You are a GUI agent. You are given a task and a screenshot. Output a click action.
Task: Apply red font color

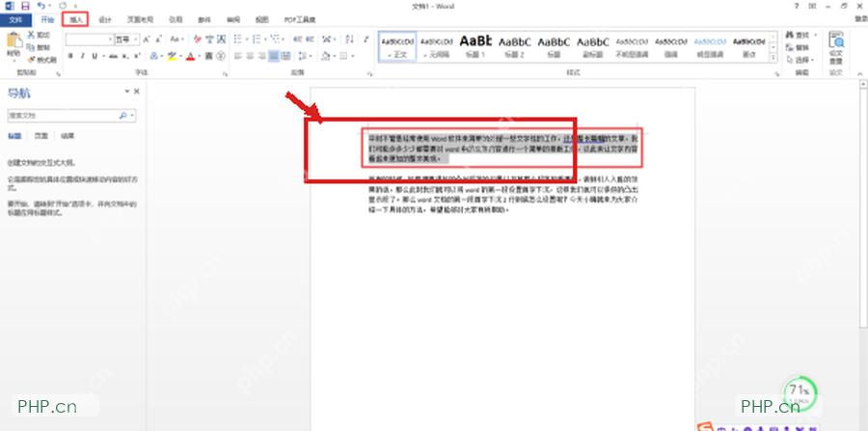pyautogui.click(x=190, y=56)
